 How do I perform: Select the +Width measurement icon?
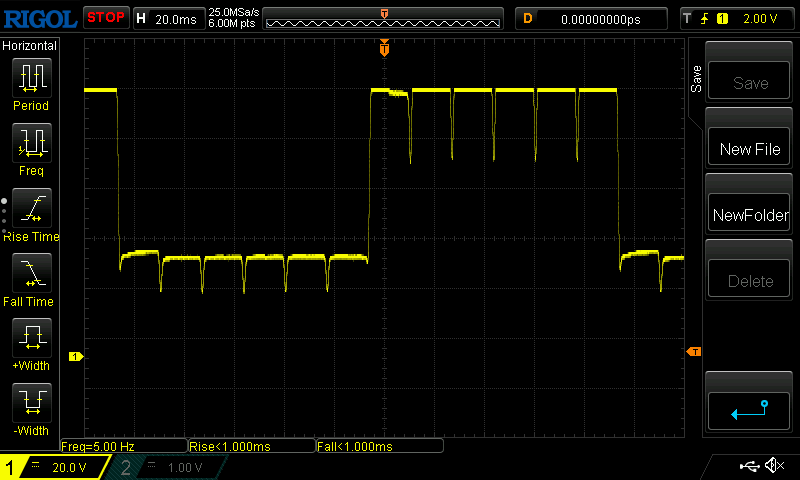coord(32,338)
